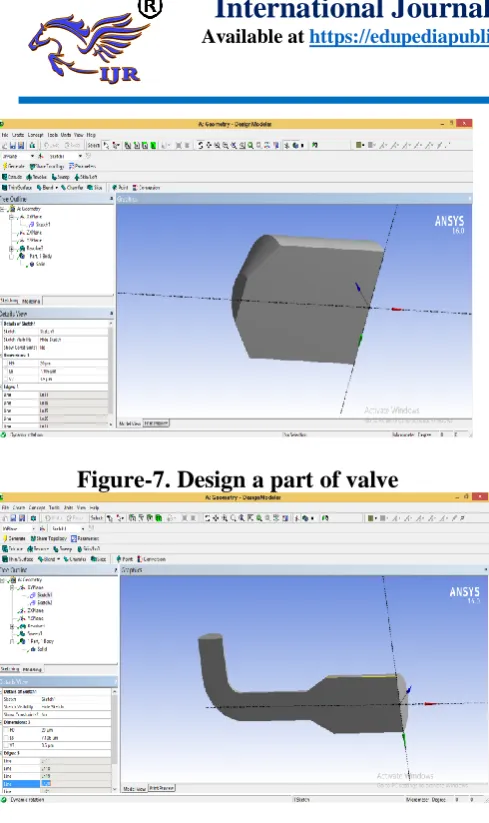Toggle checkbox in the 20 µm dimension row
This screenshot has width=489, height=823.
[x=6, y=730]
